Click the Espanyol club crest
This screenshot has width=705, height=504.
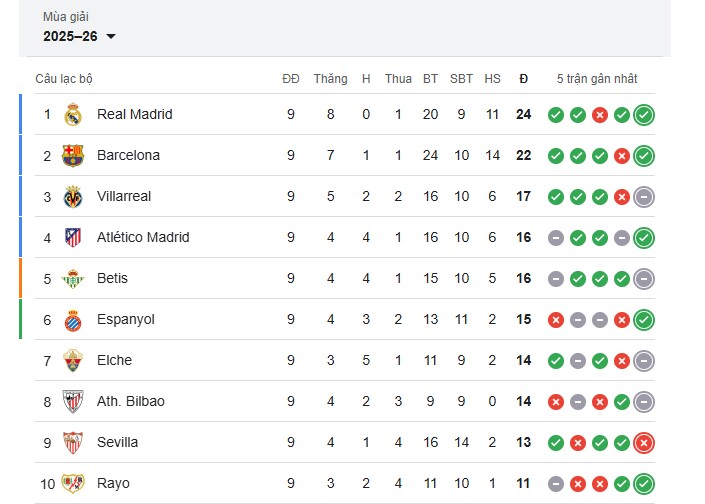pos(73,320)
